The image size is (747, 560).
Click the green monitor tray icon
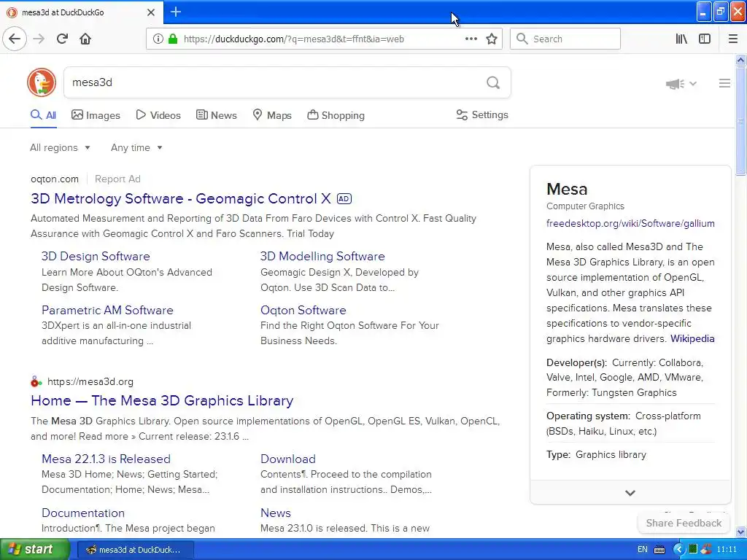pyautogui.click(x=693, y=550)
